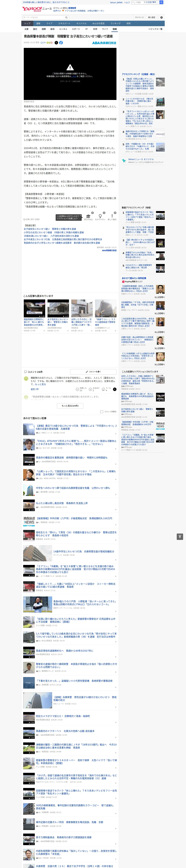The width and height of the screenshot is (186, 868).
Task: Click the video error warning triangle
Action: tap(70, 67)
